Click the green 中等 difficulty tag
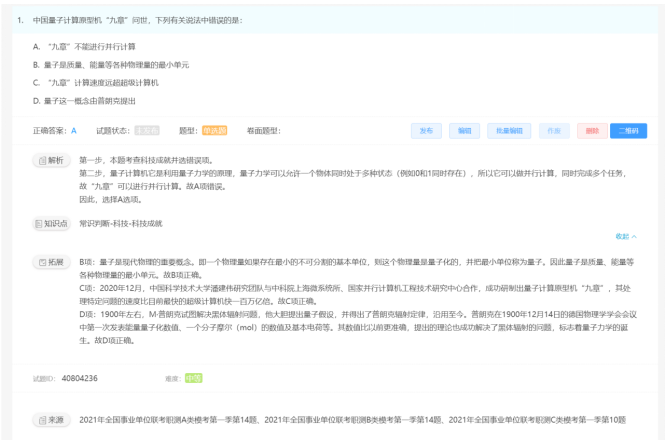 194,378
